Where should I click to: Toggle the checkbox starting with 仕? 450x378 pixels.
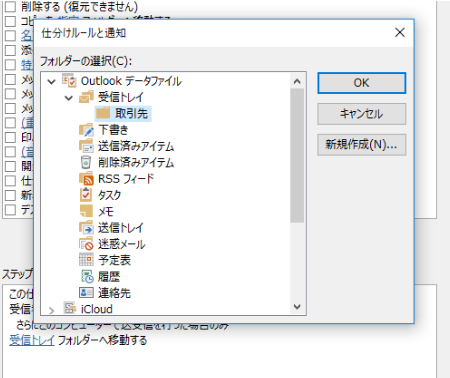[x=10, y=181]
